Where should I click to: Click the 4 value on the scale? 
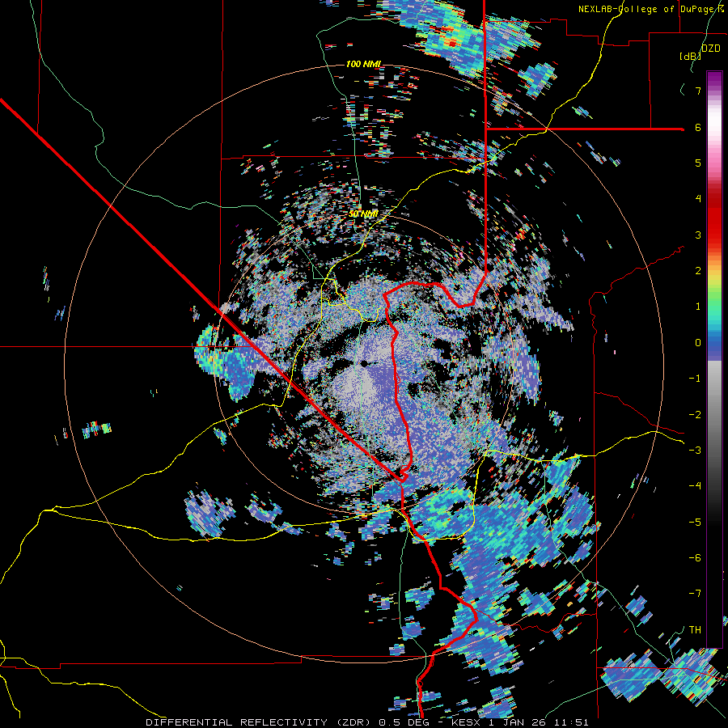pyautogui.click(x=698, y=199)
